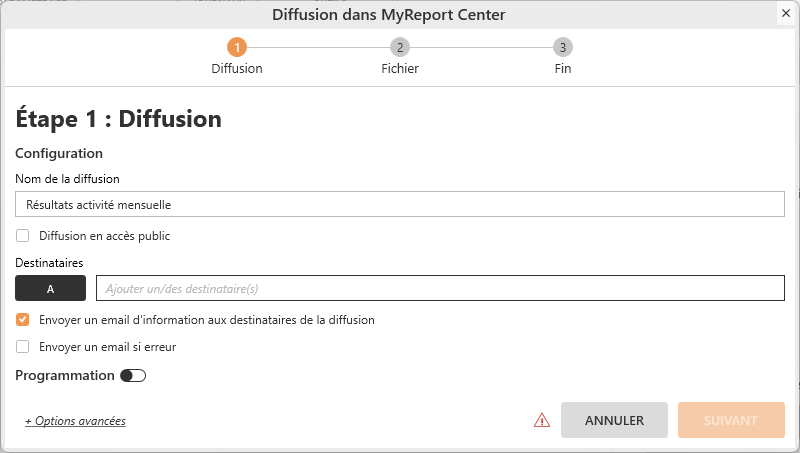Jump to the 'Fin' step label
Screen dimensions: 800x453
563,69
